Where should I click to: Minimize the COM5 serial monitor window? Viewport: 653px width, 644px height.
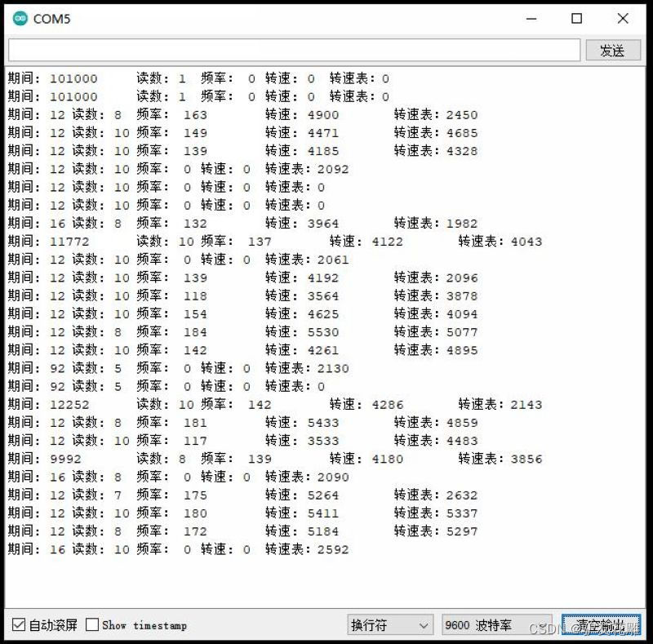pos(531,18)
